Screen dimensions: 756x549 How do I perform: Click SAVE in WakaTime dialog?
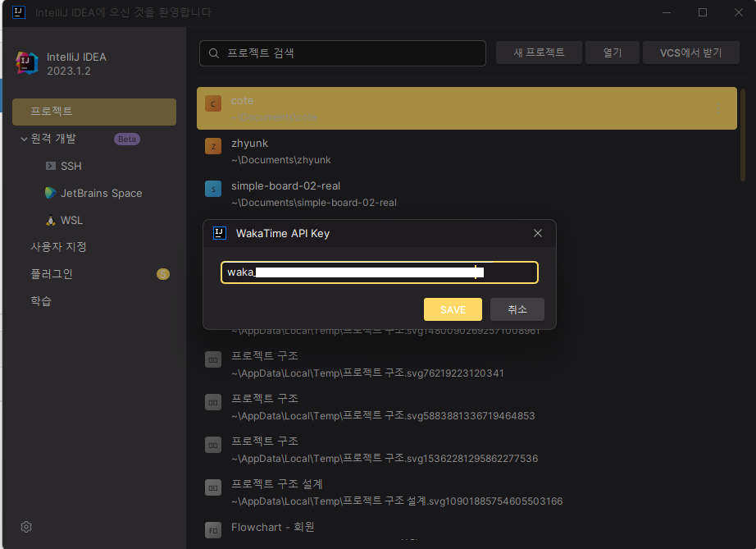[453, 309]
